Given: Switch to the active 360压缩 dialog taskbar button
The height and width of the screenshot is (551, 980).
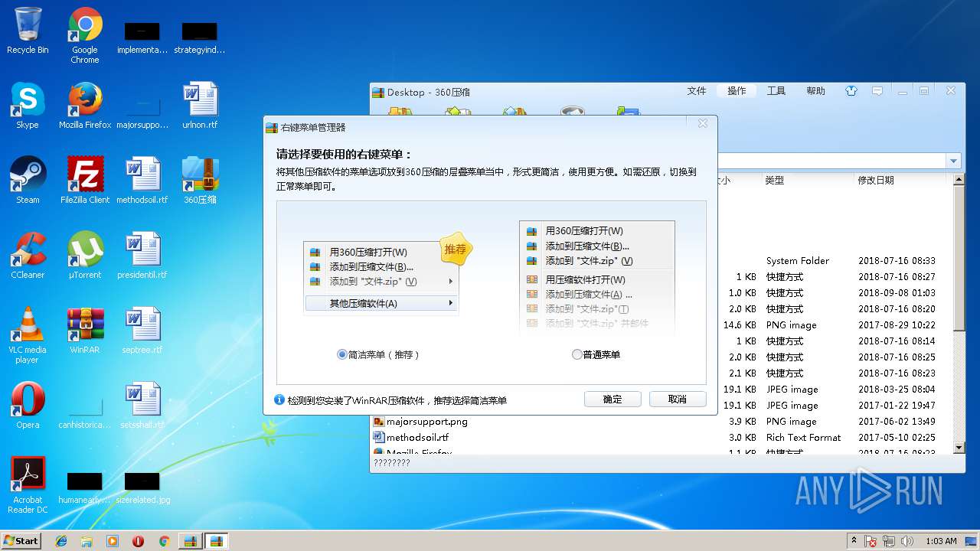Looking at the screenshot, I should (216, 541).
